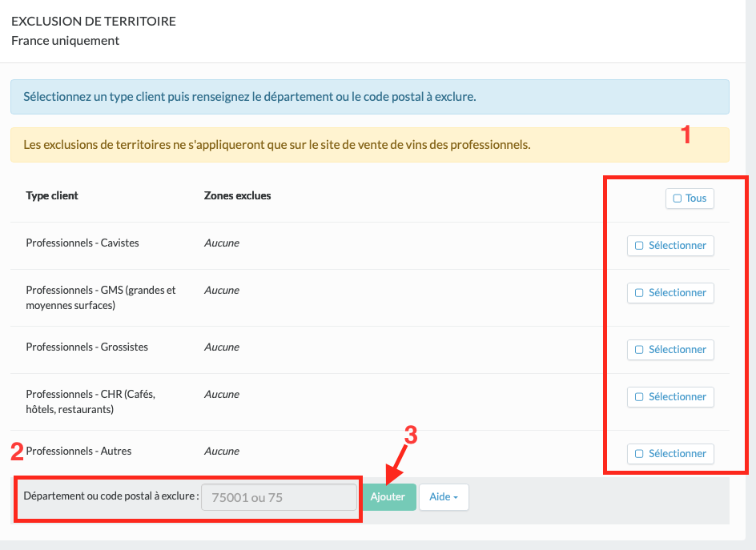Image resolution: width=756 pixels, height=550 pixels.
Task: Select the Professionnels - Autres row label
Action: tap(78, 451)
